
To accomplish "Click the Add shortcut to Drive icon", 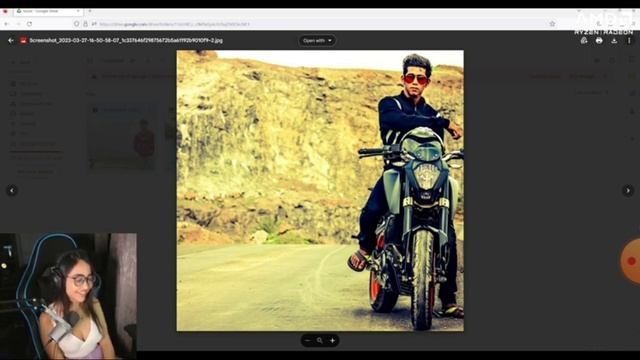I will tap(584, 40).
